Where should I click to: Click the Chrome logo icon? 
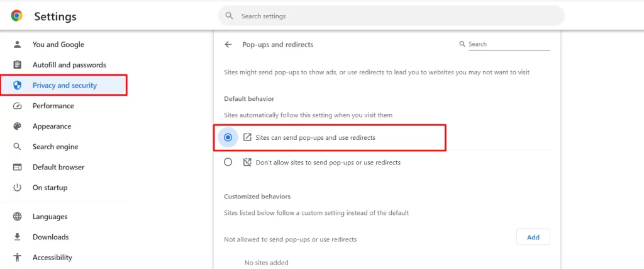point(17,16)
